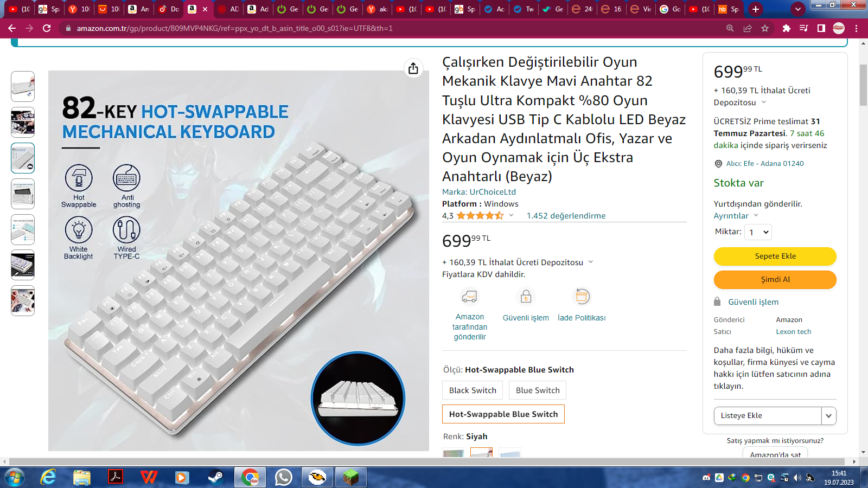Select the Hot-Swappable Blue Switch option
This screenshot has height=488, width=868.
pyautogui.click(x=503, y=414)
